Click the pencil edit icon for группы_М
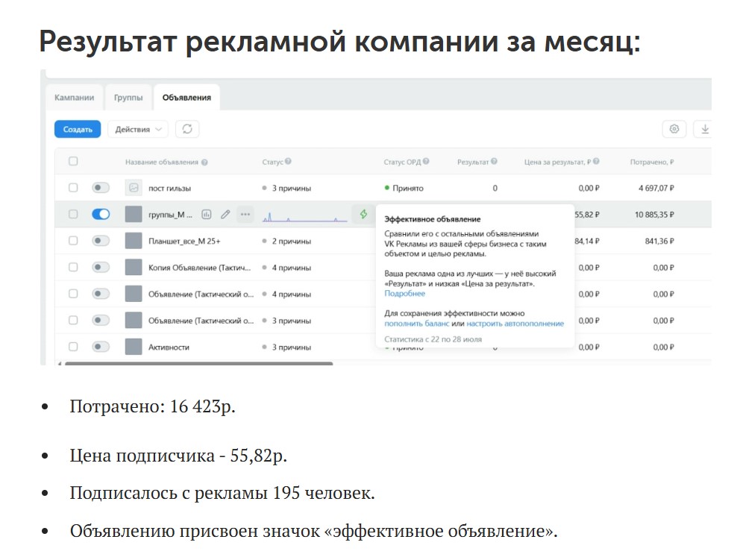Image resolution: width=740 pixels, height=560 pixels. 225,215
